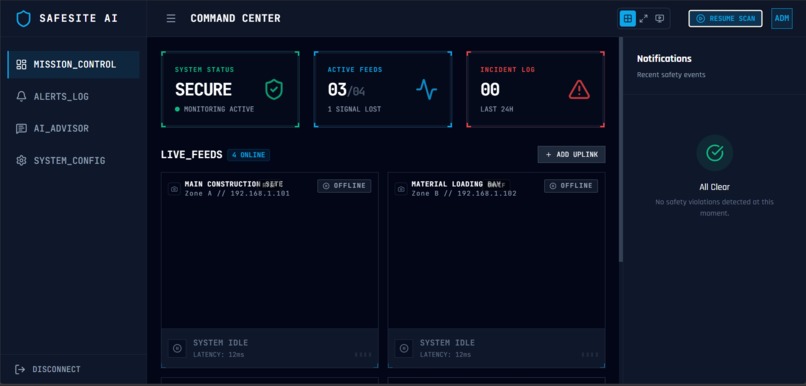Click the Main Construction Site camera icon
This screenshot has width=806, height=386.
(x=174, y=189)
